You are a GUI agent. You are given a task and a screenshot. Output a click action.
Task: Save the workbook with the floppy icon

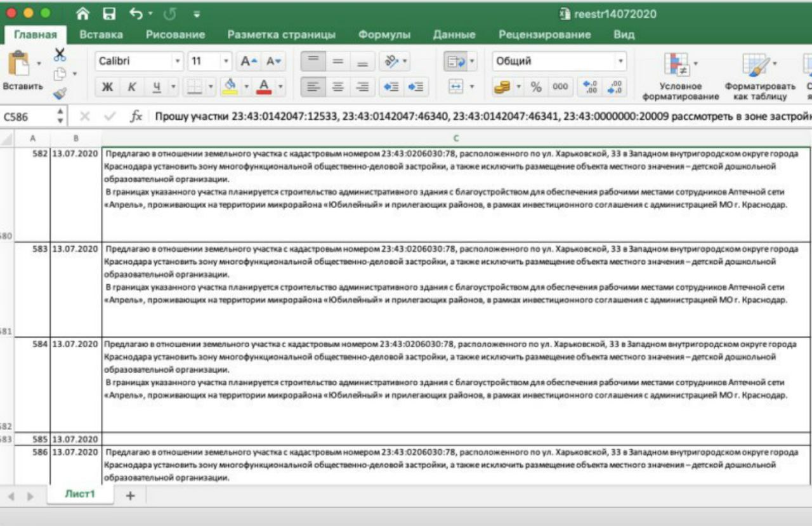coord(109,13)
